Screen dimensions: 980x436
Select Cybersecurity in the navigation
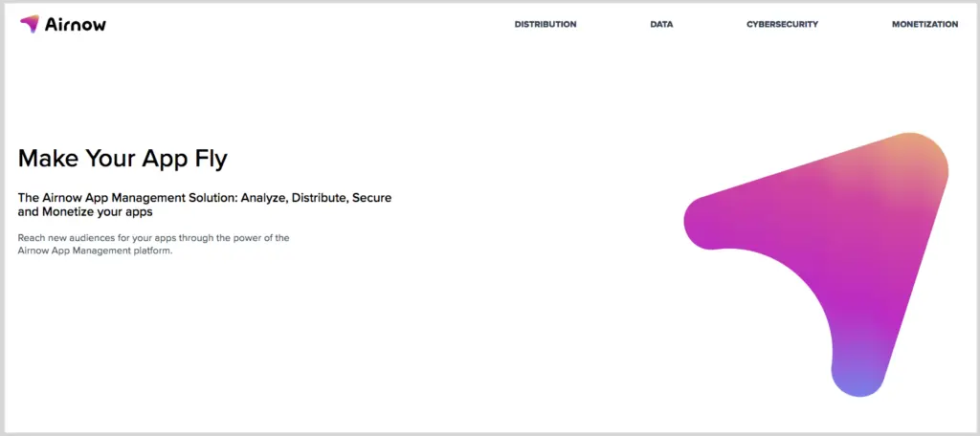pos(782,25)
